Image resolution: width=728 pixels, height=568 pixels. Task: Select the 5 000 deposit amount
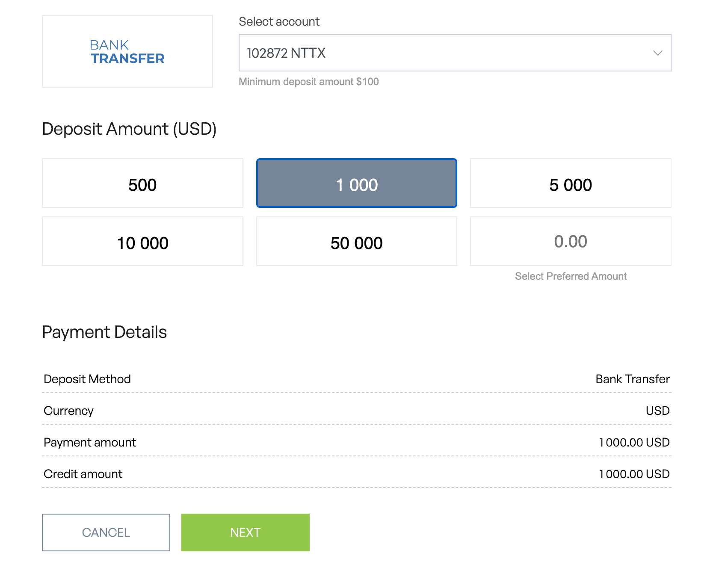point(571,183)
